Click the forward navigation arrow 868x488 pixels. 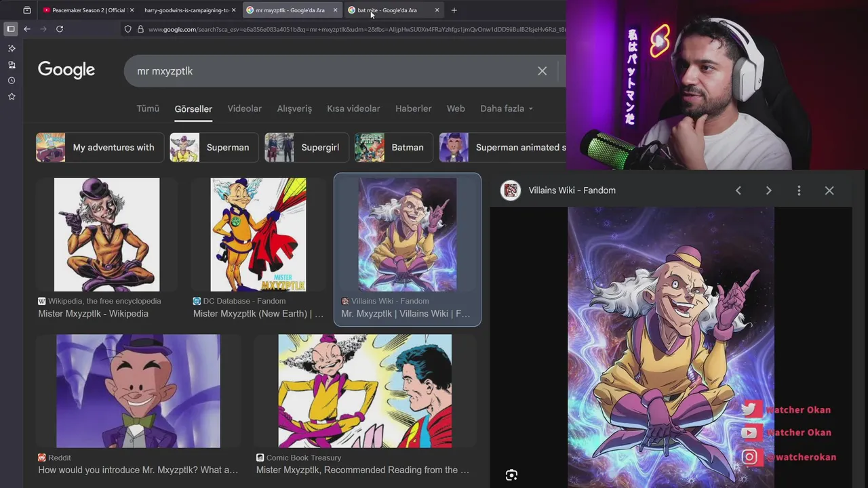tap(43, 29)
